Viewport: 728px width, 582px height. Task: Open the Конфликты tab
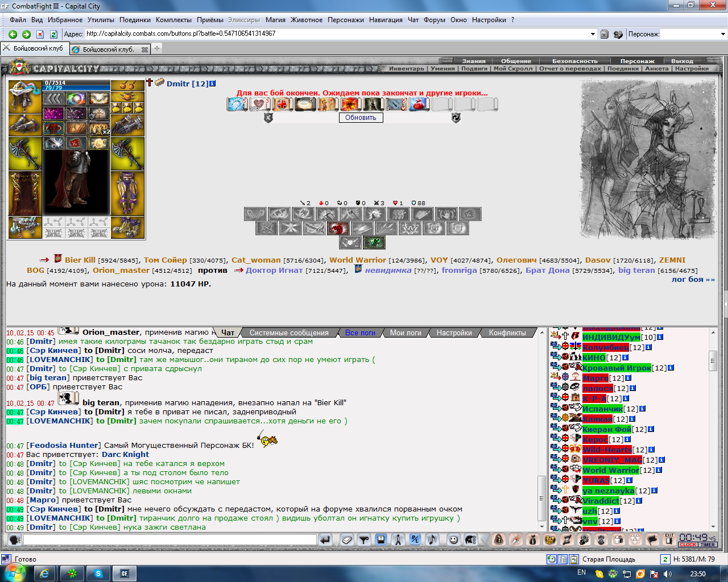(507, 332)
